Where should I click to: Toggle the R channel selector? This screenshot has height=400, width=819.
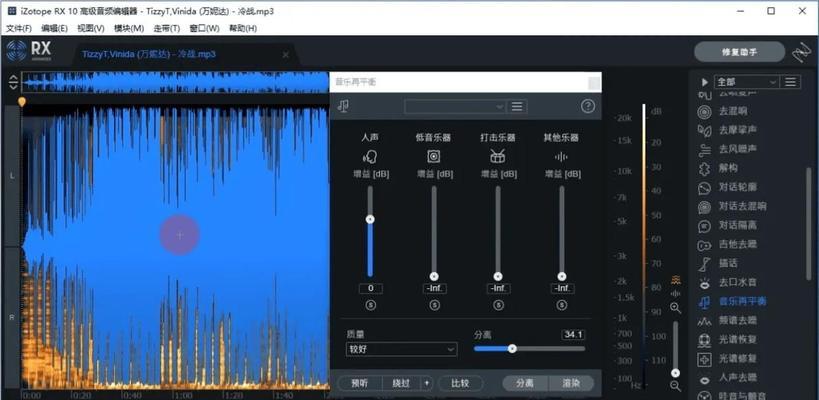pos(13,317)
